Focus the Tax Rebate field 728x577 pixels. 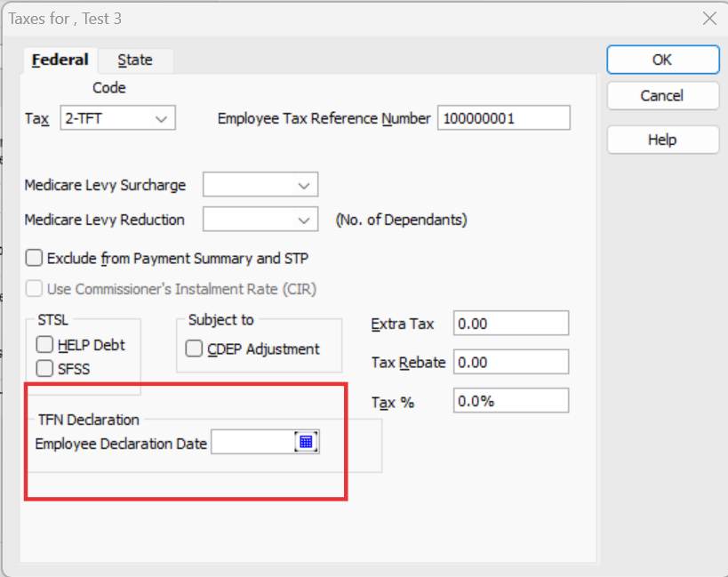(511, 362)
